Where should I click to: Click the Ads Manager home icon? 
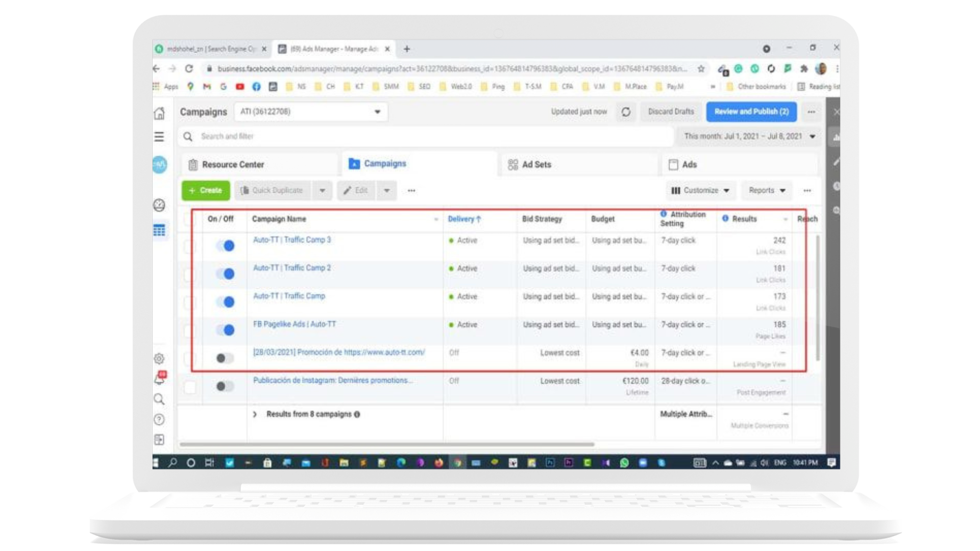[159, 113]
